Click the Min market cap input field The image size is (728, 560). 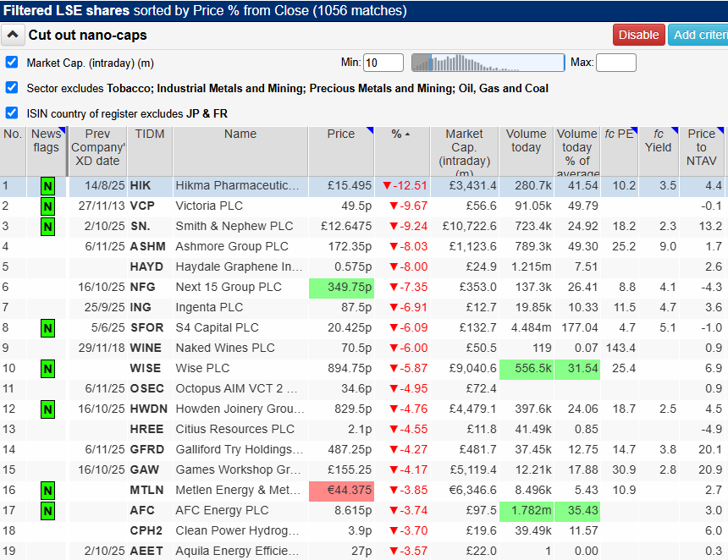pos(383,63)
